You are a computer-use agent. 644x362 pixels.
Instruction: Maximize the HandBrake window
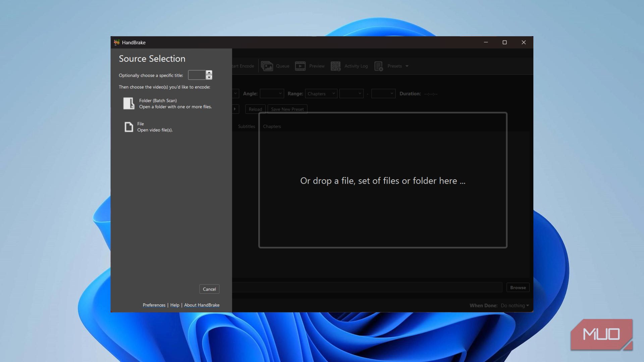click(x=504, y=42)
